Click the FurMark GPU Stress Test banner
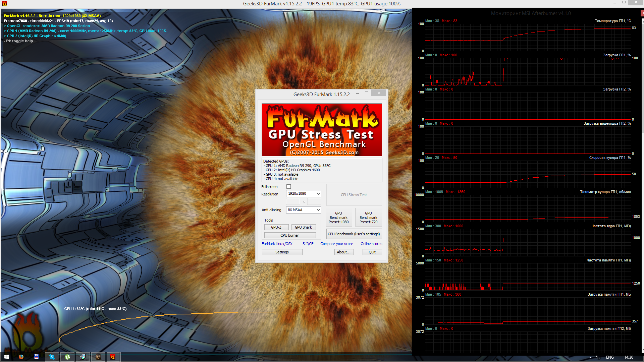644x362 pixels. click(x=321, y=130)
